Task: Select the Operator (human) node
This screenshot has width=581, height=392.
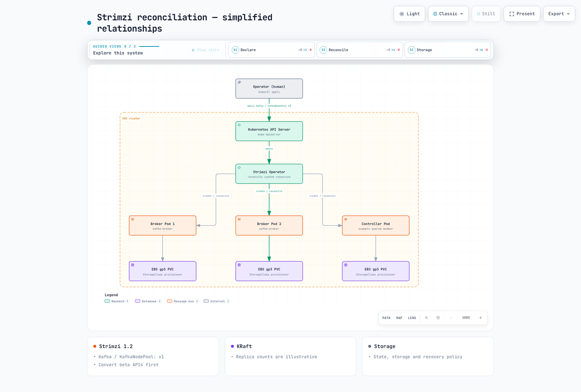Action: click(269, 89)
